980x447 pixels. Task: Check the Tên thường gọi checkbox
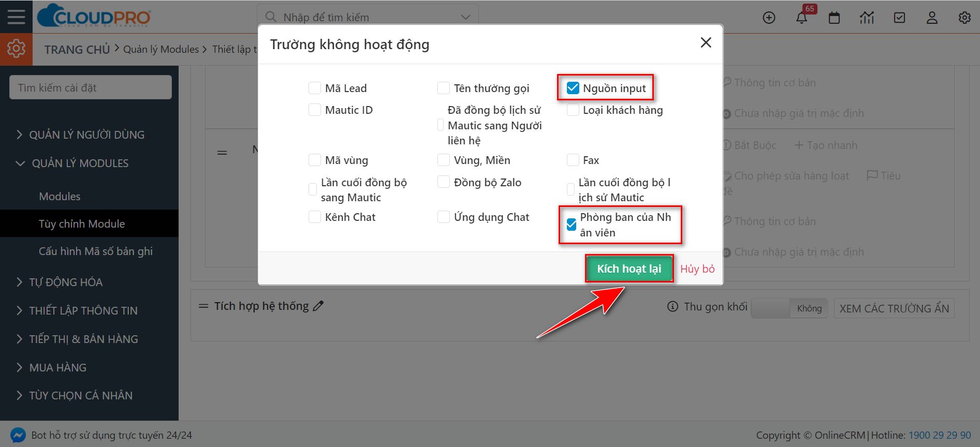click(x=444, y=88)
